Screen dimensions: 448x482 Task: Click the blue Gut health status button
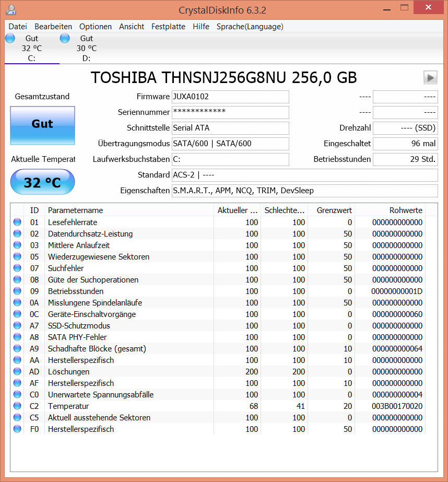42,125
